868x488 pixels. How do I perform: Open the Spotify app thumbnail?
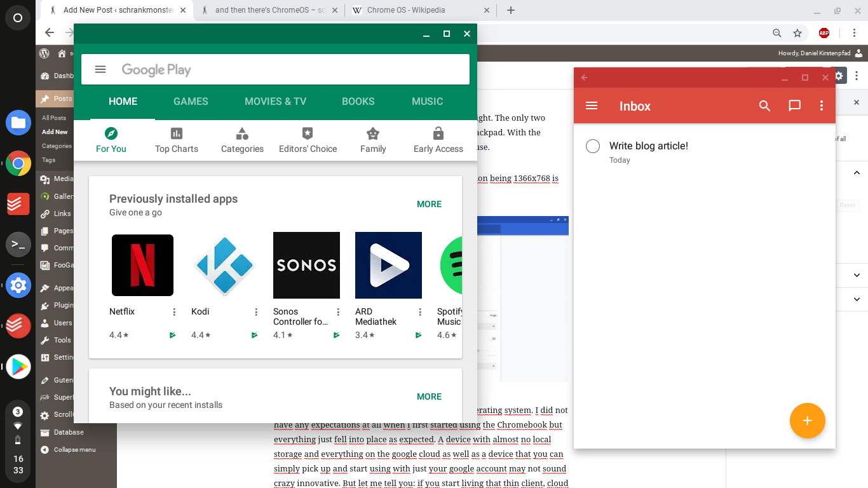[451, 265]
